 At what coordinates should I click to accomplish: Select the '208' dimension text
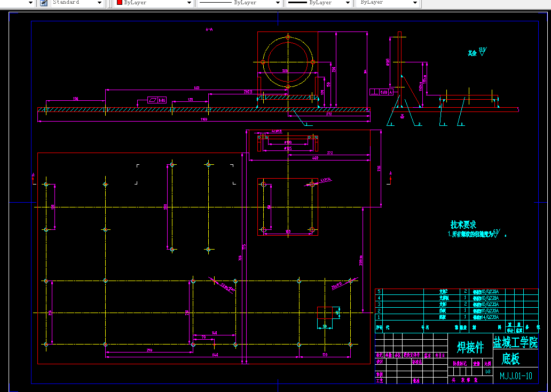tap(285, 71)
